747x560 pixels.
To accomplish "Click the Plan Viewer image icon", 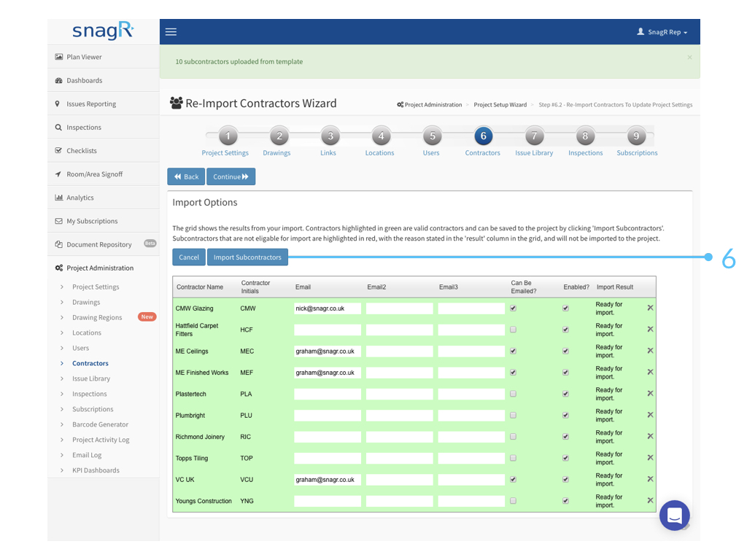I will (x=58, y=57).
